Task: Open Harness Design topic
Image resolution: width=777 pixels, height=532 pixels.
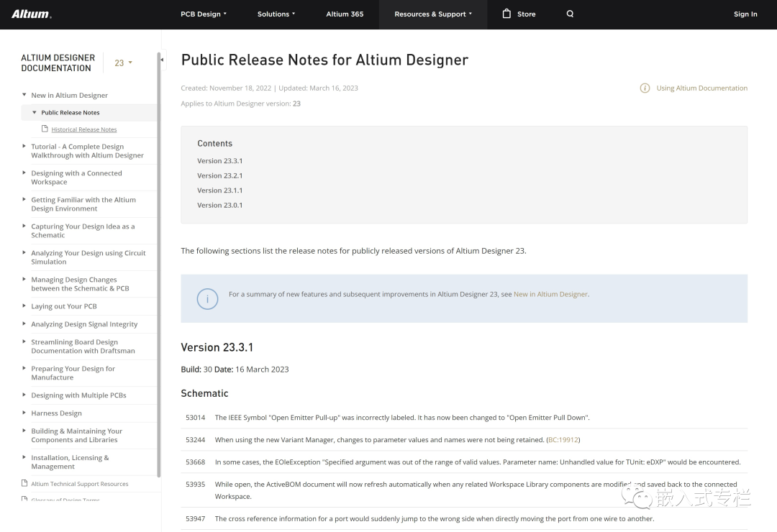Action: click(x=57, y=413)
